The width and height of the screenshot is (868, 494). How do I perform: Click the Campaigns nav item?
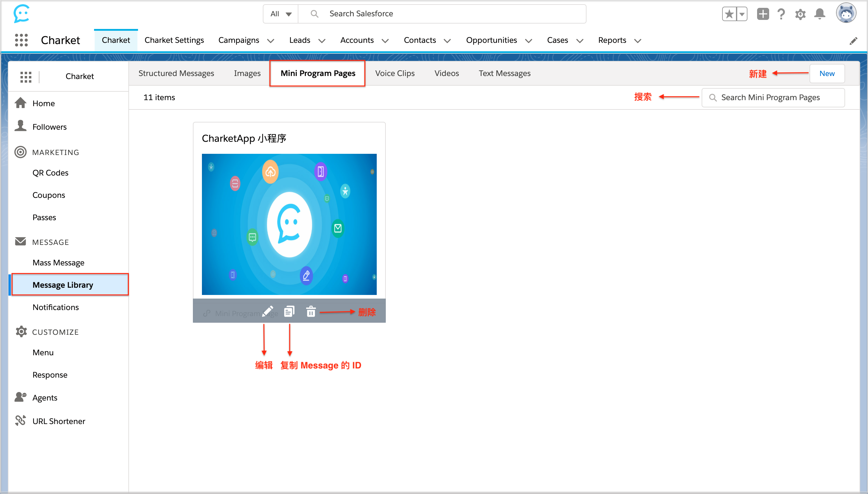[239, 40]
